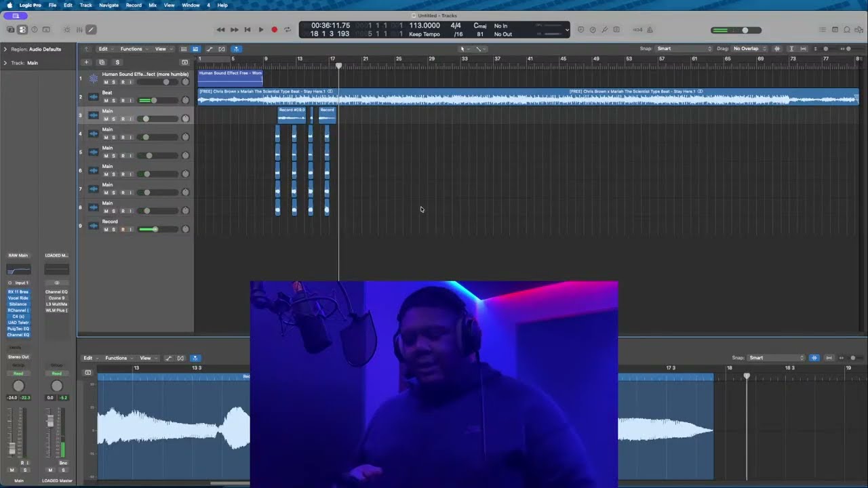Expand the Track Main inspector section
This screenshot has height=488, width=868.
coord(5,63)
